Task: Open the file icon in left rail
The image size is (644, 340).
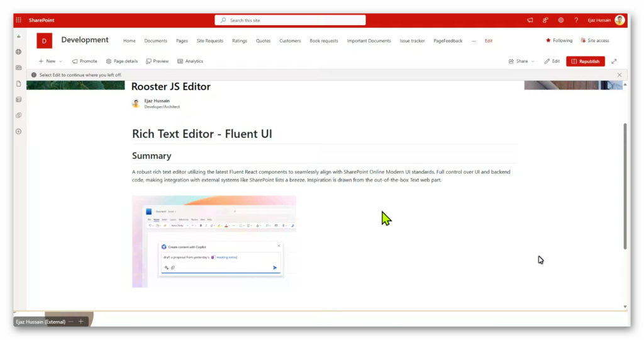Action: pyautogui.click(x=18, y=84)
